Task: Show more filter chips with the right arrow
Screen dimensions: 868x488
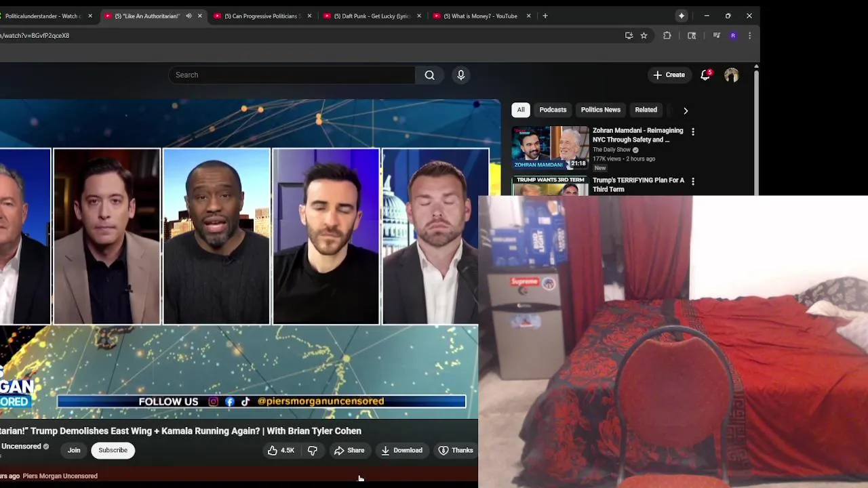Action: click(686, 110)
